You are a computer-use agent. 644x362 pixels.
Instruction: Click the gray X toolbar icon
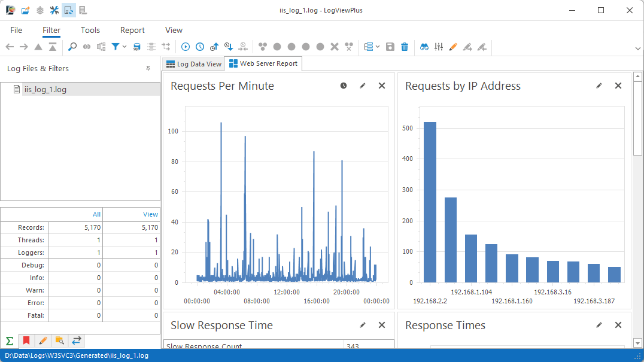tap(335, 47)
